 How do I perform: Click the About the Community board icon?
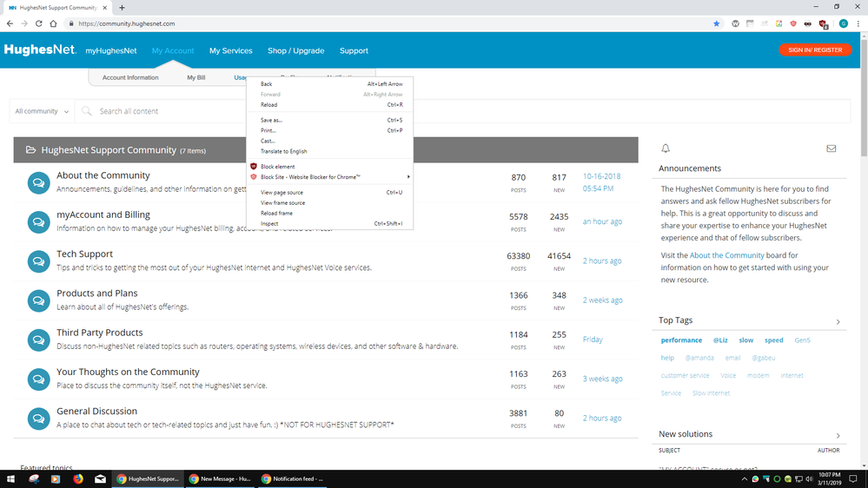pyautogui.click(x=38, y=182)
